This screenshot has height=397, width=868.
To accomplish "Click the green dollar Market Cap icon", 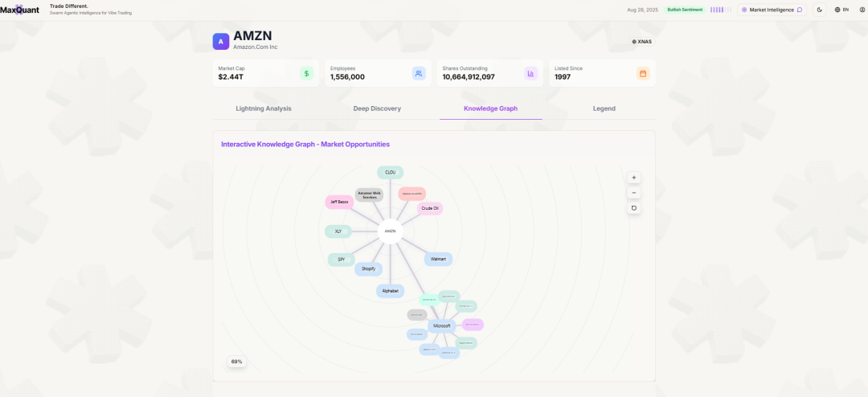I will tap(307, 73).
